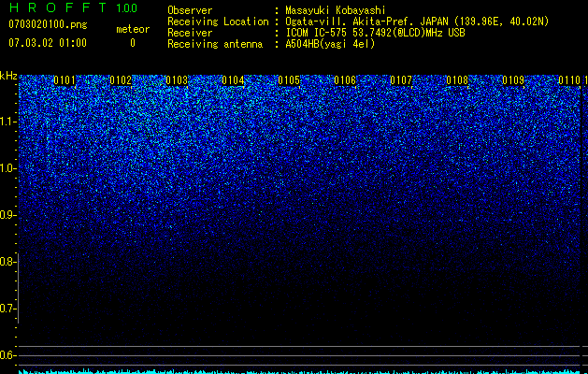Click the 1.1 frequency axis label
Viewport: 588px width, 374px height.
coord(7,122)
